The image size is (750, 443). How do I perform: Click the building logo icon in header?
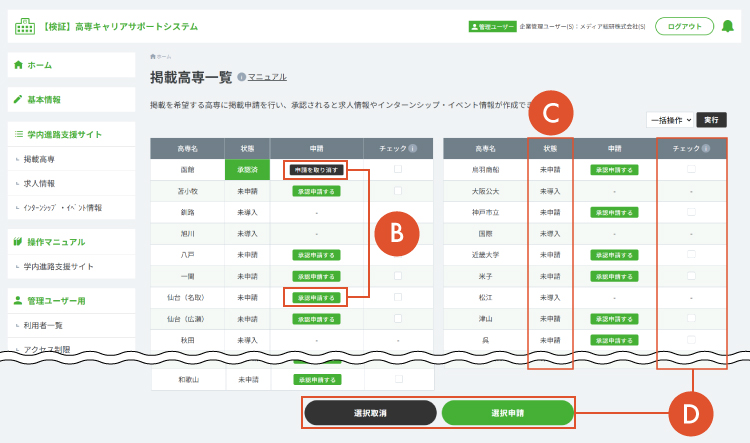click(x=25, y=27)
